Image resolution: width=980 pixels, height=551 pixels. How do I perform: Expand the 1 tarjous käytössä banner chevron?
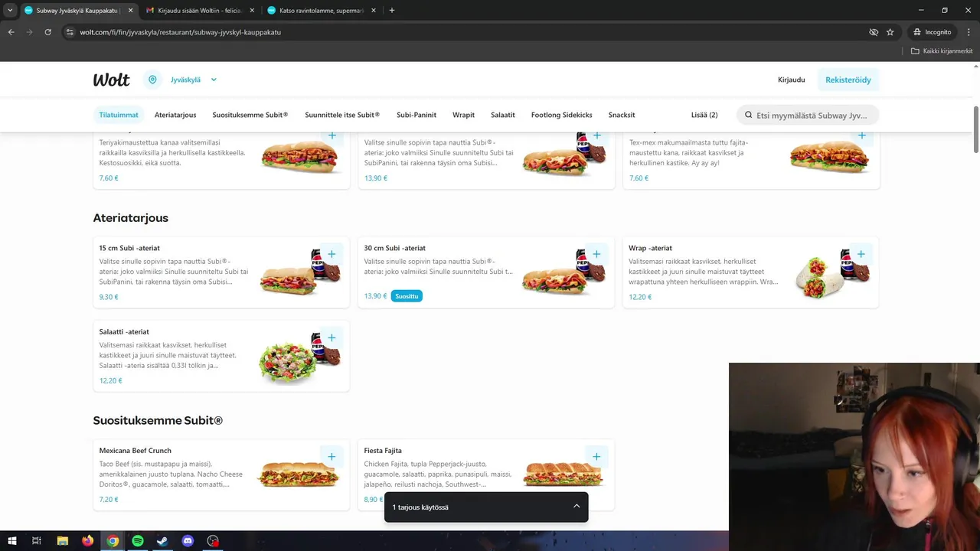[577, 507]
